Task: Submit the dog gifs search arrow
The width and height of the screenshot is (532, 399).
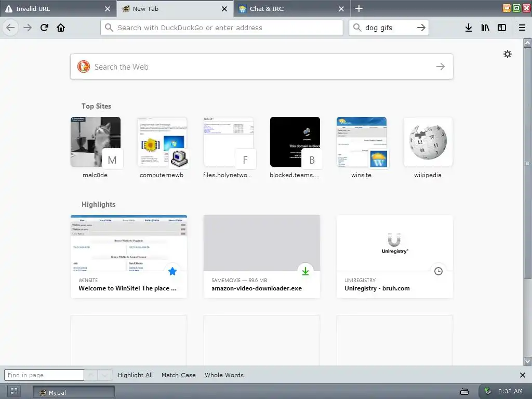Action: [421, 28]
